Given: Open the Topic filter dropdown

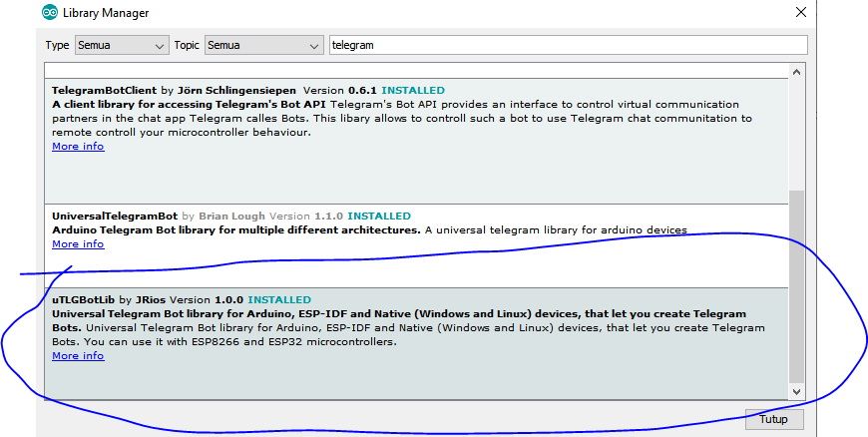Looking at the screenshot, I should tap(263, 45).
